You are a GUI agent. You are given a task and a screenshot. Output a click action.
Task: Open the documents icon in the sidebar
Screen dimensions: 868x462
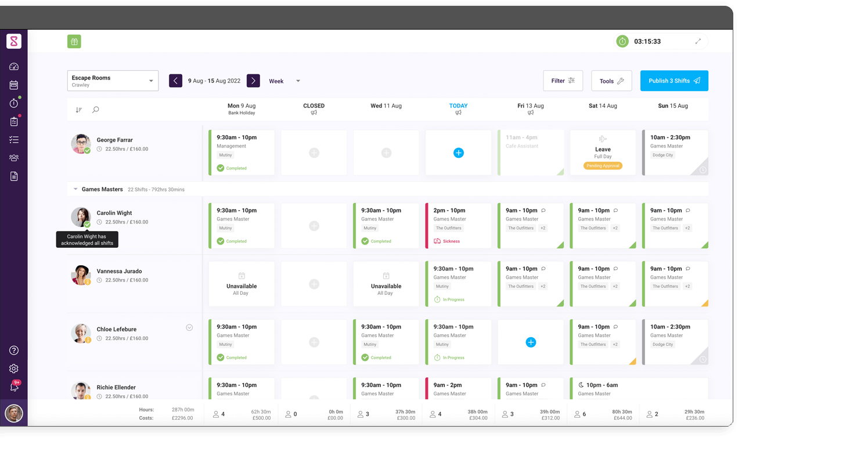tap(14, 176)
